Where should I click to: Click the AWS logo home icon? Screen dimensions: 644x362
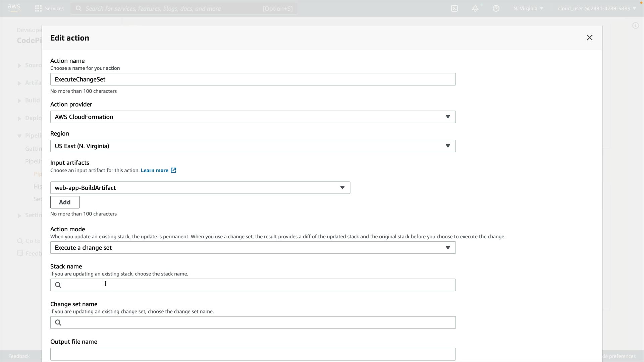click(x=14, y=8)
